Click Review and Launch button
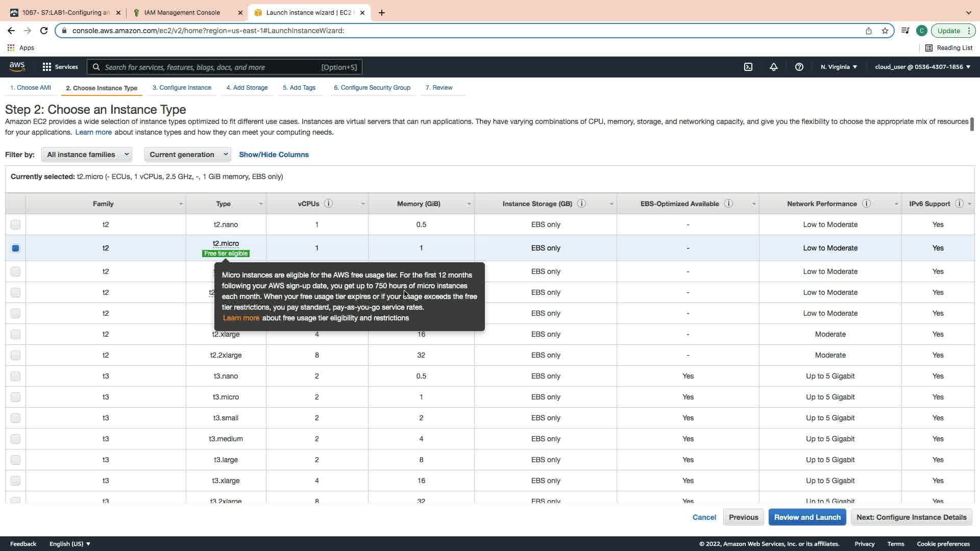The height and width of the screenshot is (551, 980). click(x=807, y=517)
